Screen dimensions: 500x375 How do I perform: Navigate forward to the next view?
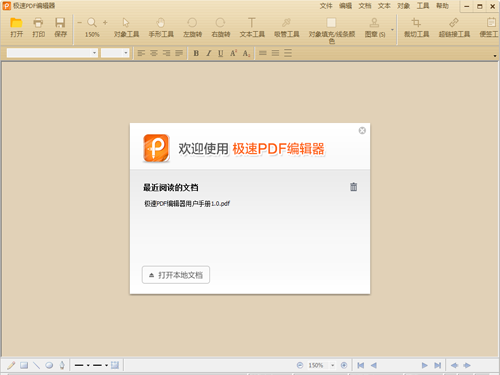(467, 365)
